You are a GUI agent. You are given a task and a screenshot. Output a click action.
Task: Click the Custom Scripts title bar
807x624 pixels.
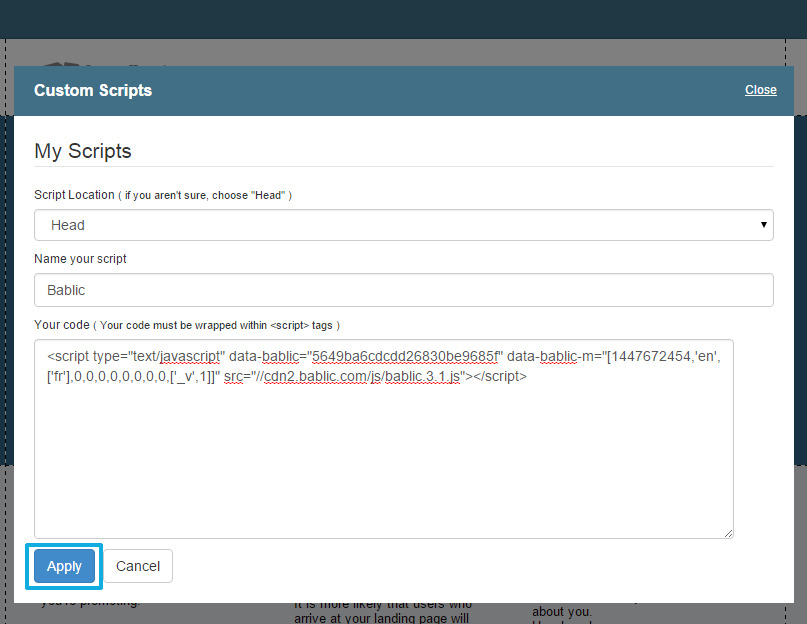(x=93, y=90)
